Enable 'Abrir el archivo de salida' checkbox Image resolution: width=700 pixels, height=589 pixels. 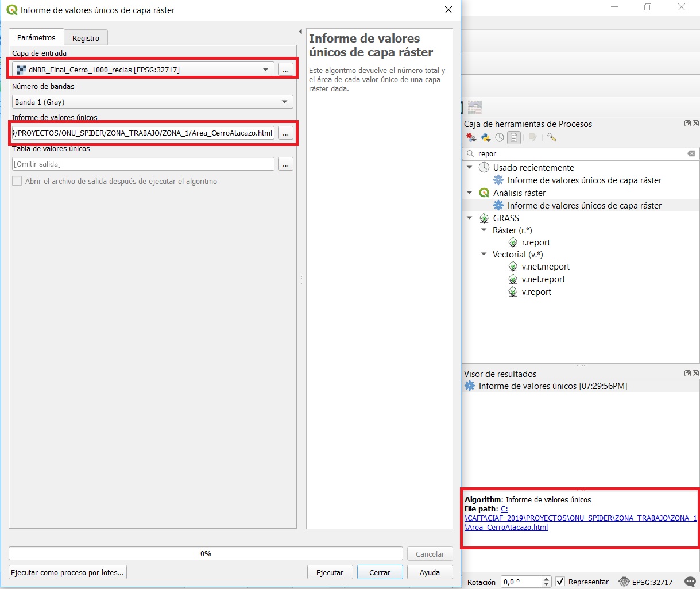click(17, 181)
